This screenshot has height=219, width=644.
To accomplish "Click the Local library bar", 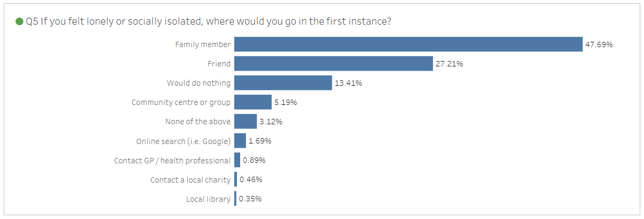I will point(235,199).
